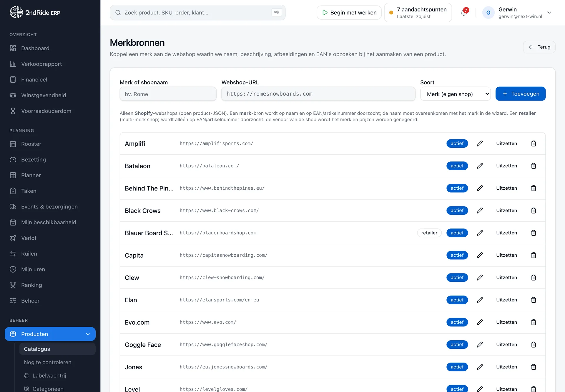Click pencil icon in Evo.com row
The width and height of the screenshot is (565, 392).
tap(480, 322)
